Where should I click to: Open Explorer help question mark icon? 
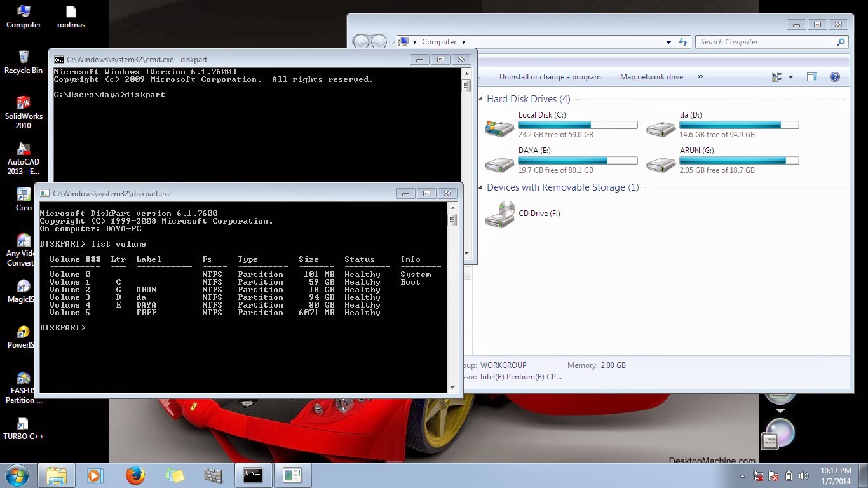tap(835, 77)
